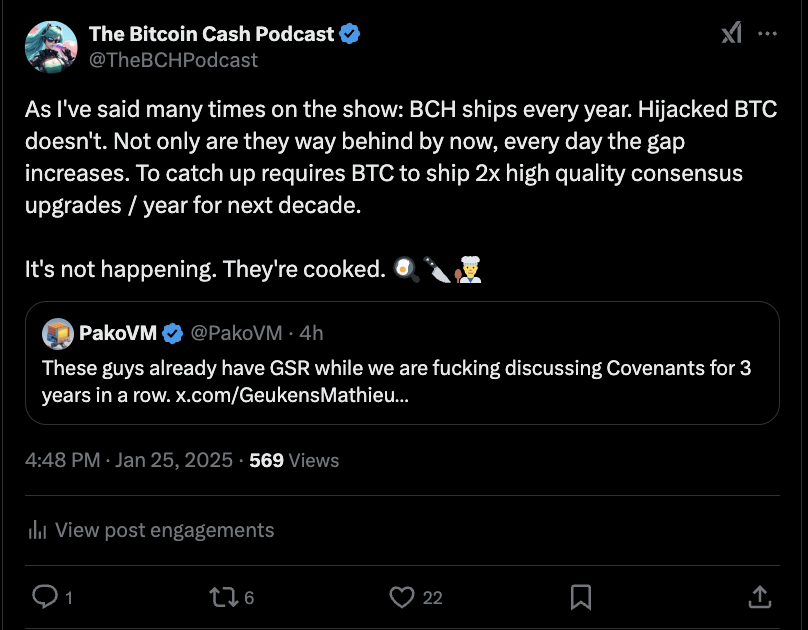The image size is (808, 630).
Task: Click the quoted post's 4h timestamp
Action: 312,332
